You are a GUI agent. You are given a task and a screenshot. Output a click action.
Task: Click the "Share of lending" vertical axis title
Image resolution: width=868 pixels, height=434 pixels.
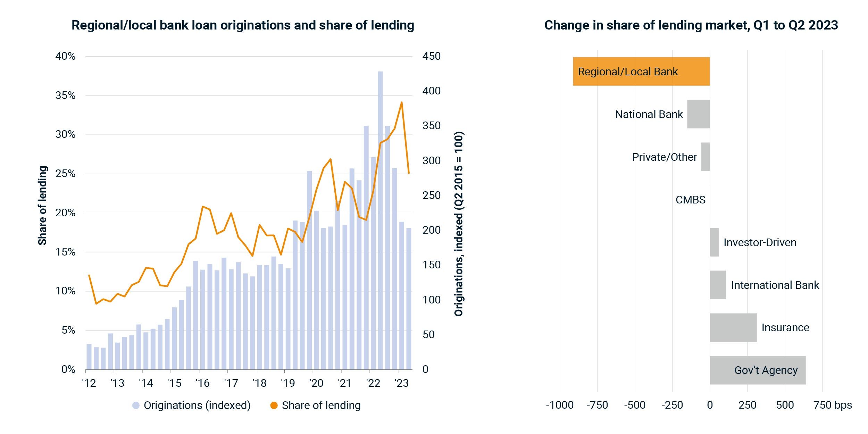[x=42, y=206]
